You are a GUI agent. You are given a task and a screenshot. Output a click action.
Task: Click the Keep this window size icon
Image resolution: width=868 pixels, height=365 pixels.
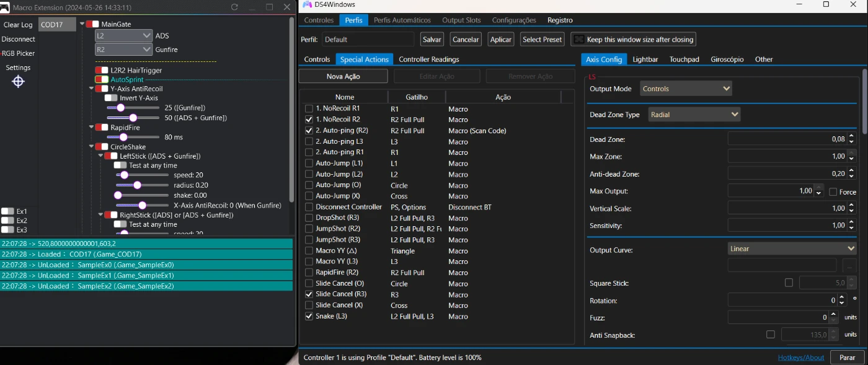coord(578,40)
